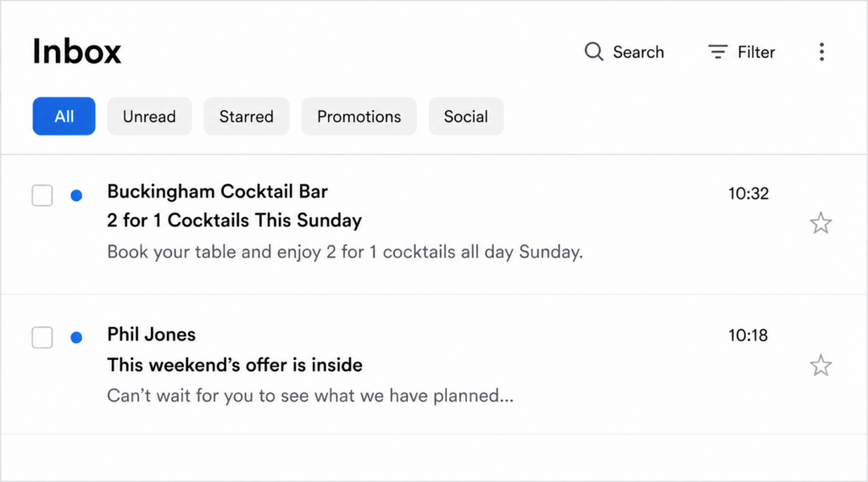The width and height of the screenshot is (868, 482).
Task: Tick the Phil Jones email checkbox
Action: click(42, 337)
